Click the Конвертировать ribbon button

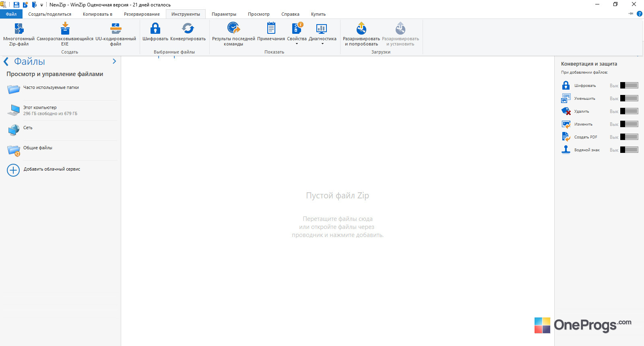pos(188,32)
